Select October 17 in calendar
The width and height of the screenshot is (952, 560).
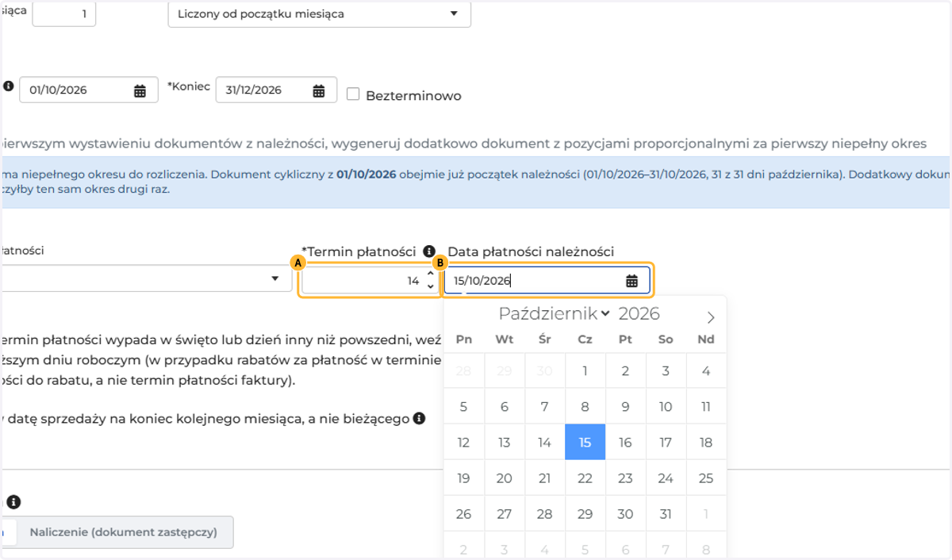666,442
